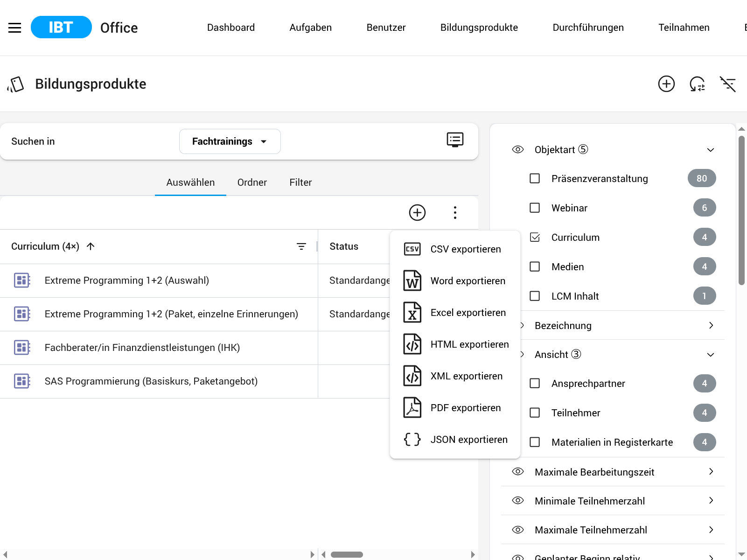Choose PDF exportieren menu entry
Viewport: 747px width, 560px height.
coord(455,408)
